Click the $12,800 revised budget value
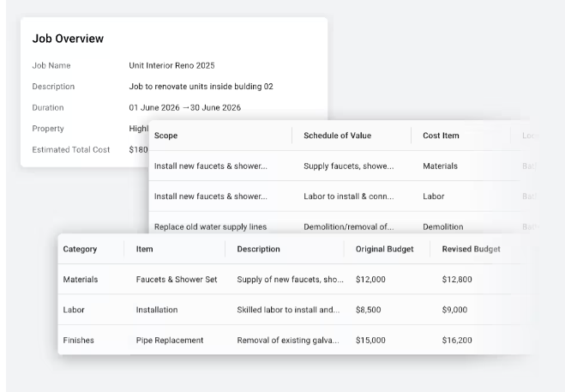Screen dimensions: 565x392 (x=456, y=280)
